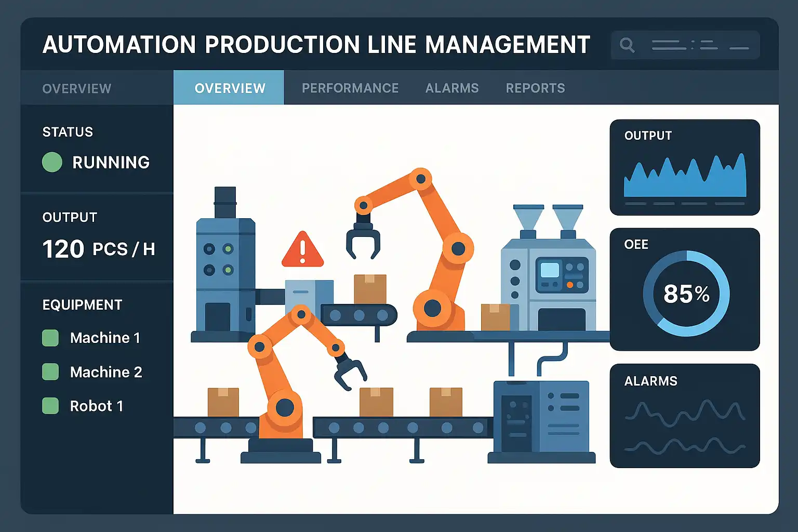Select the highlighted Overview tab
The height and width of the screenshot is (532, 798).
pyautogui.click(x=229, y=88)
